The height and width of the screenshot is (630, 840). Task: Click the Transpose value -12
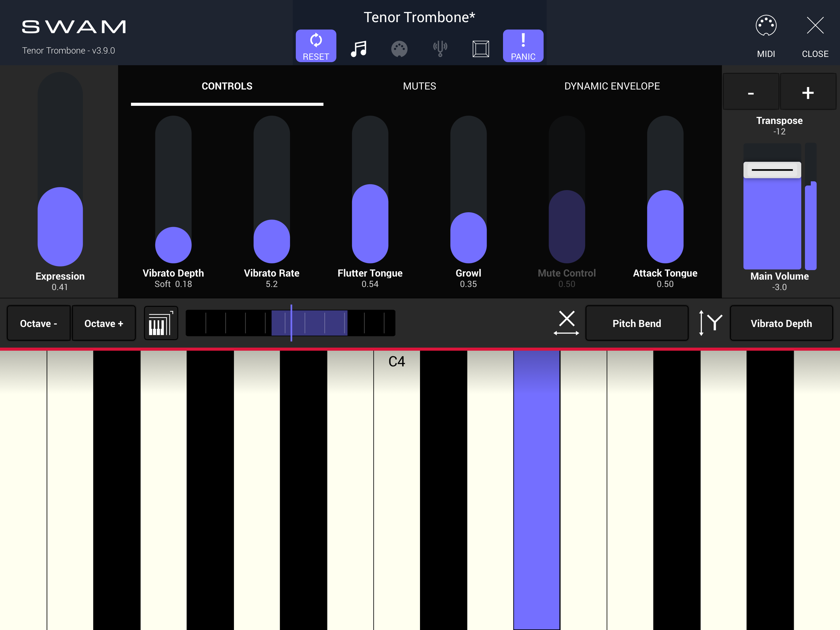(x=779, y=131)
